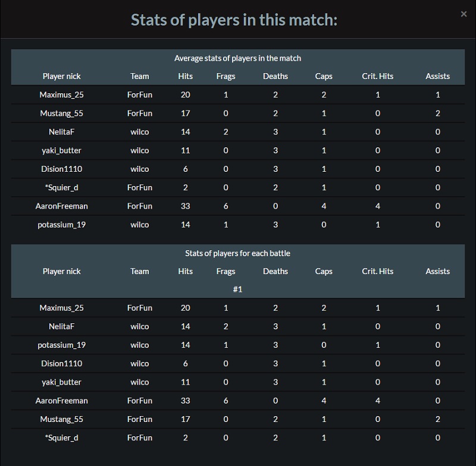The width and height of the screenshot is (476, 466).
Task: Select Maximus_25 in the average stats table
Action: 62,95
